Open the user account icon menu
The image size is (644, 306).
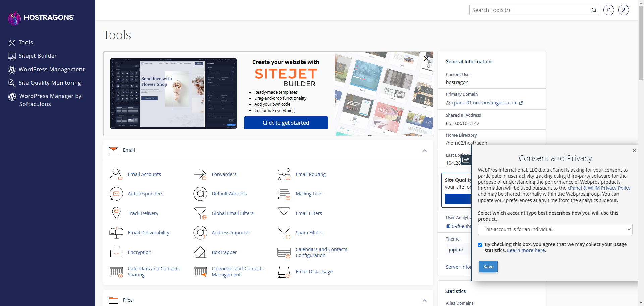pos(623,10)
